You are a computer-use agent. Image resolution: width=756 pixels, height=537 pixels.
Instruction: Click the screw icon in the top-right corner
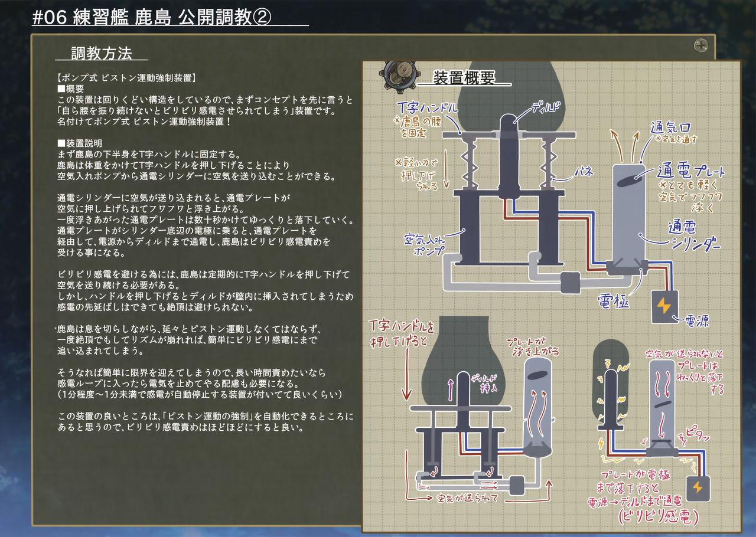tap(700, 44)
